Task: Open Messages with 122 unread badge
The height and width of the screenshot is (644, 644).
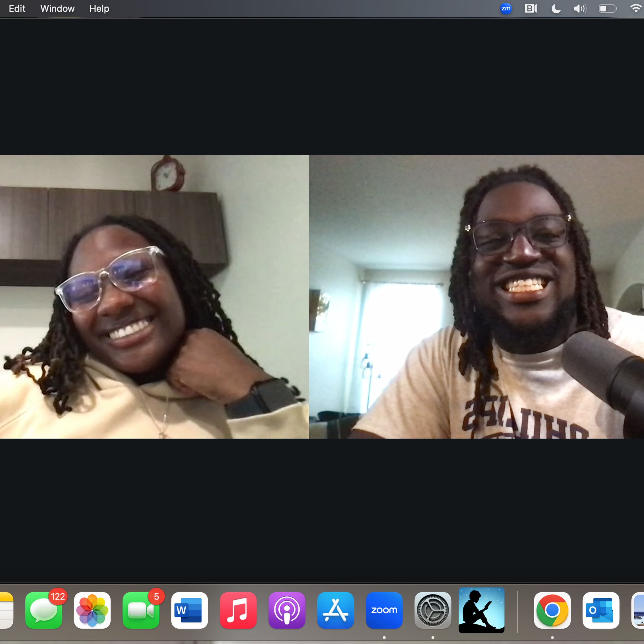Action: point(44,610)
